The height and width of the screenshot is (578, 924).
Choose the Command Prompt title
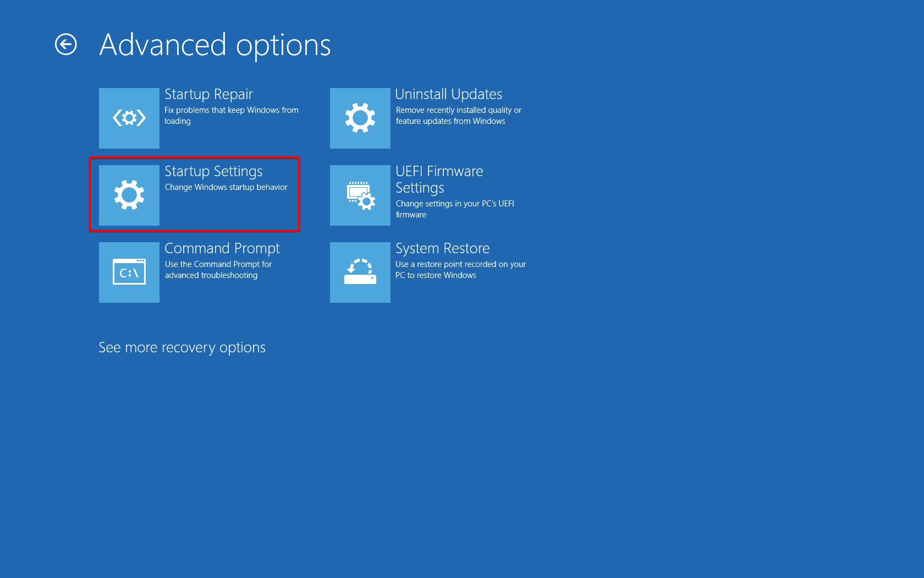(222, 249)
